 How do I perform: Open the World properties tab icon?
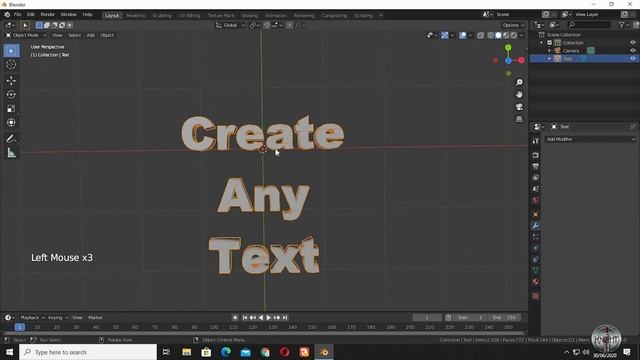click(536, 200)
